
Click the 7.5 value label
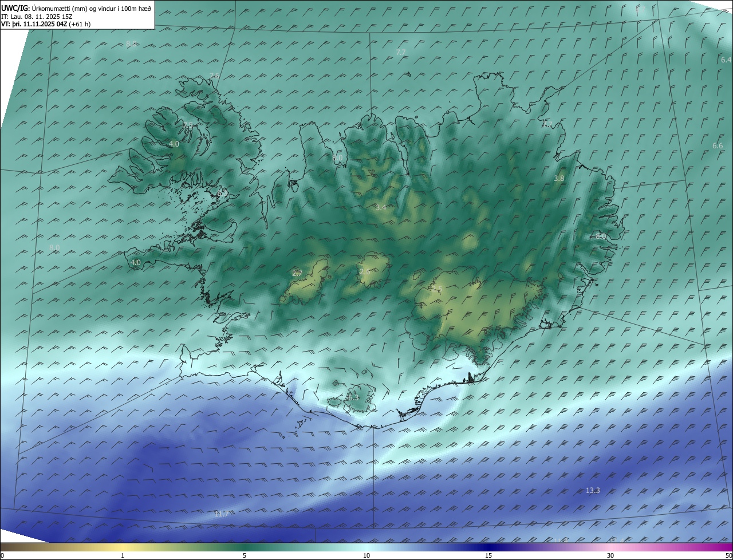click(188, 125)
